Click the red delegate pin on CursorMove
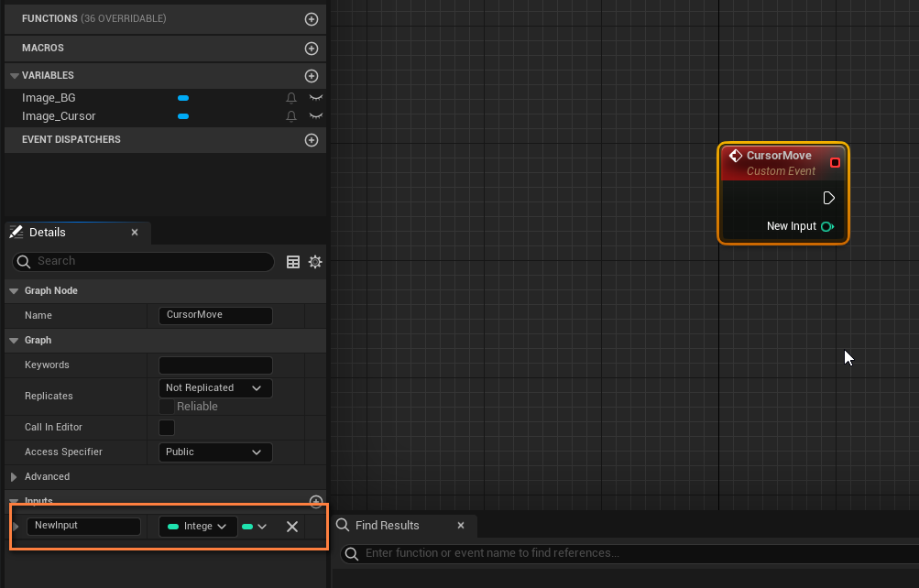919x588 pixels. coord(836,163)
